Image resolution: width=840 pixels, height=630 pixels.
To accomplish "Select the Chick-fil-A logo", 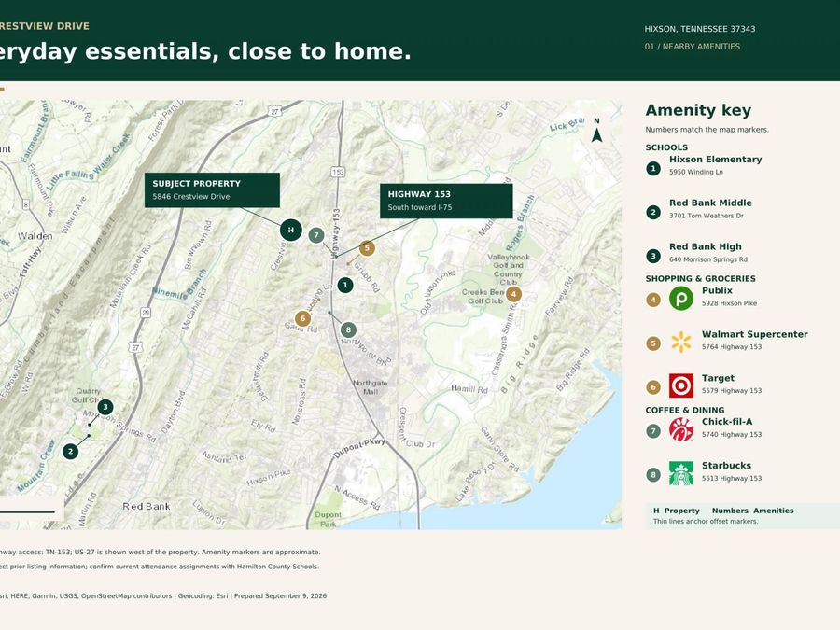I will point(681,429).
